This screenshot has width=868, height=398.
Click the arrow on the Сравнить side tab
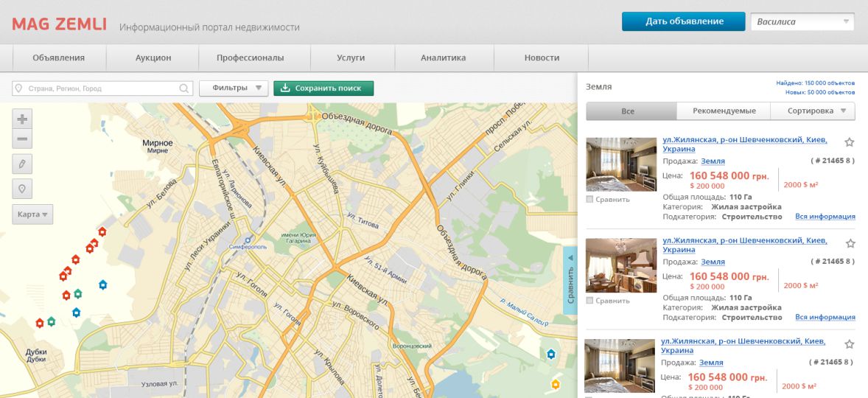click(570, 258)
